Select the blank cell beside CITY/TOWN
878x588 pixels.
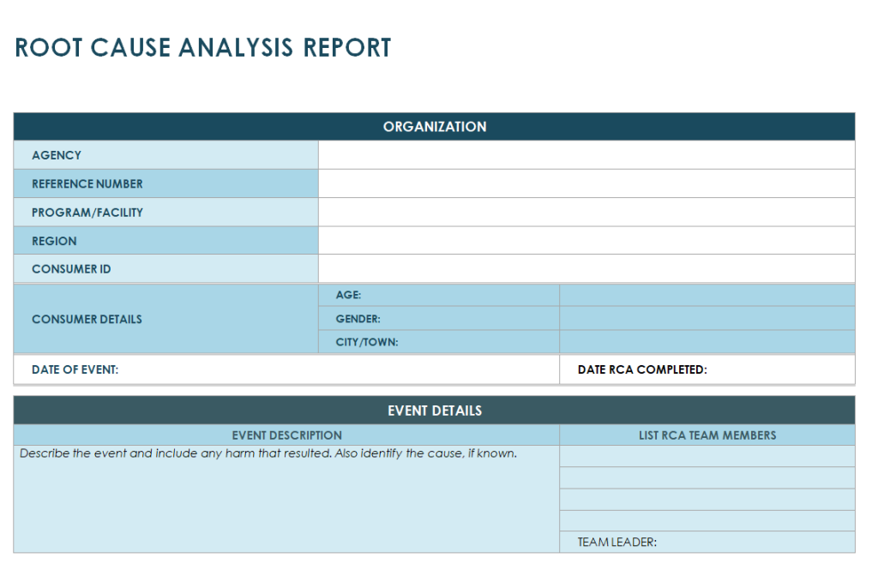(707, 342)
